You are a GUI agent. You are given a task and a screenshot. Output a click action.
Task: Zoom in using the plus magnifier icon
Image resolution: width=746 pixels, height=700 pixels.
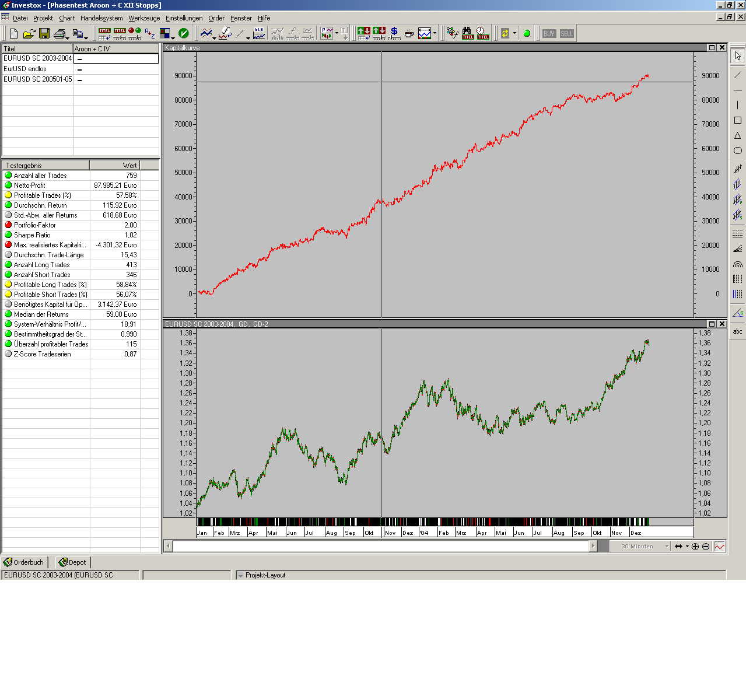click(695, 547)
